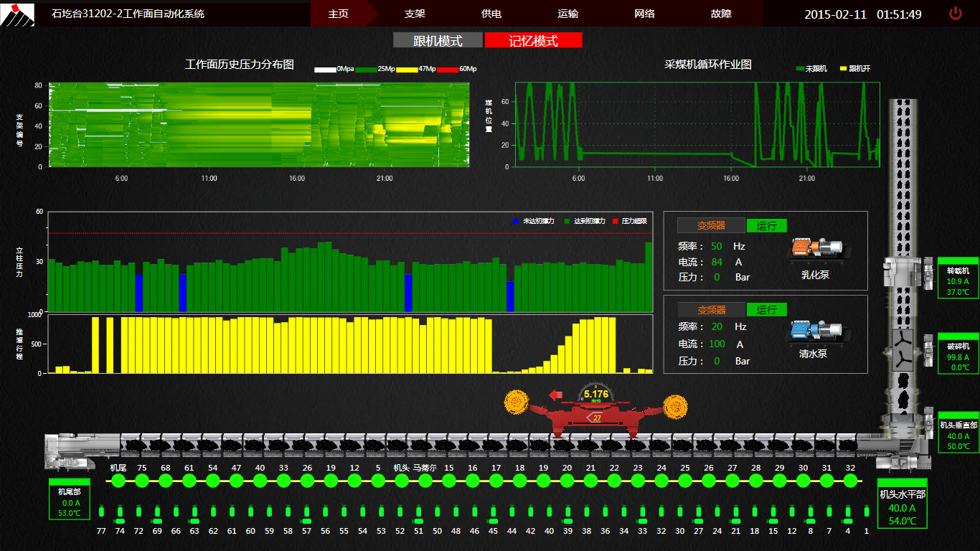This screenshot has width=980, height=551.
Task: Click the red direction arrow above the shearer
Action: pos(555,395)
